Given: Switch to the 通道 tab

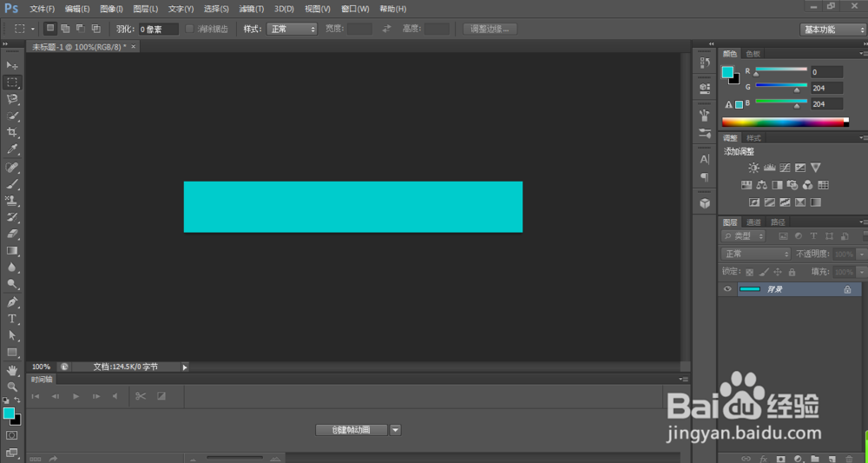Looking at the screenshot, I should click(753, 222).
